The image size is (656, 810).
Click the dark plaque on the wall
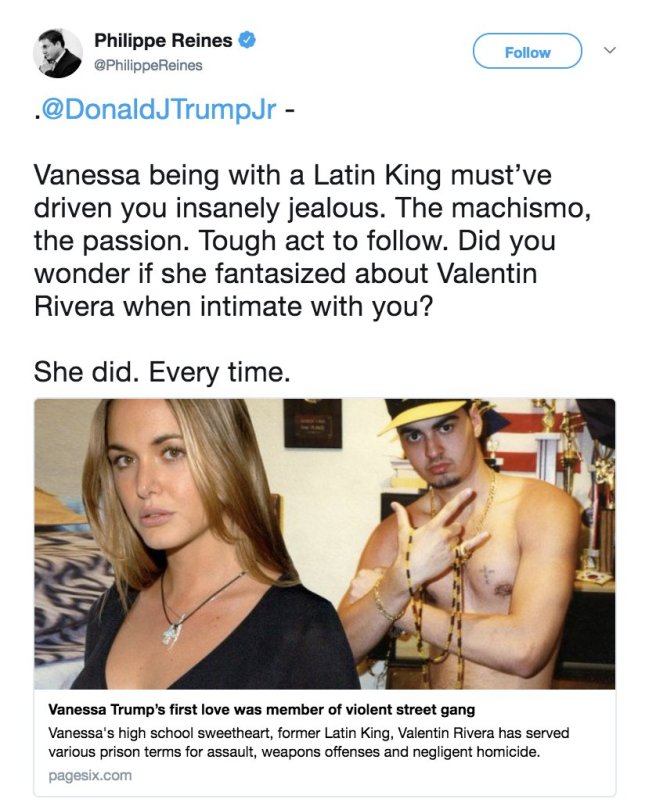(x=311, y=423)
